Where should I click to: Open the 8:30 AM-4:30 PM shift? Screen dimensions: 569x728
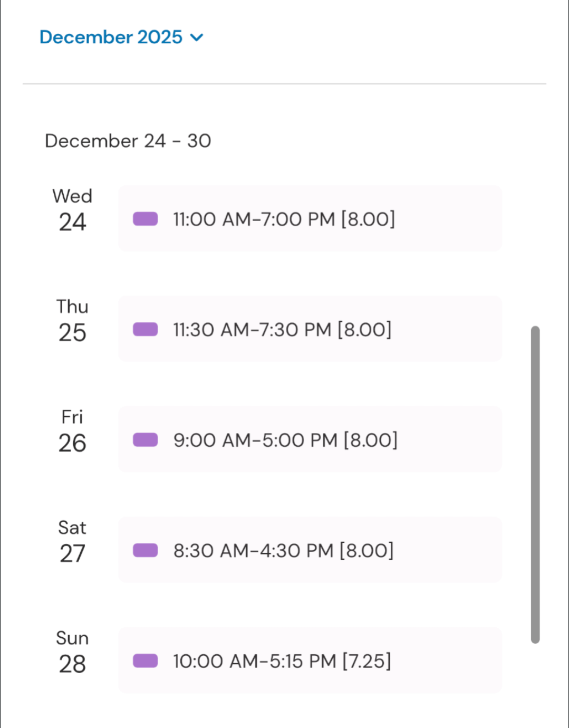point(283,551)
